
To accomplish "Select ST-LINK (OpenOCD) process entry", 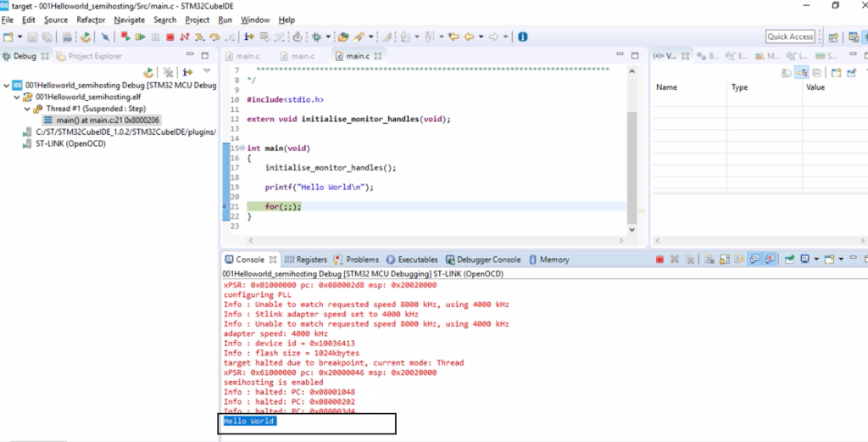I will pyautogui.click(x=64, y=143).
